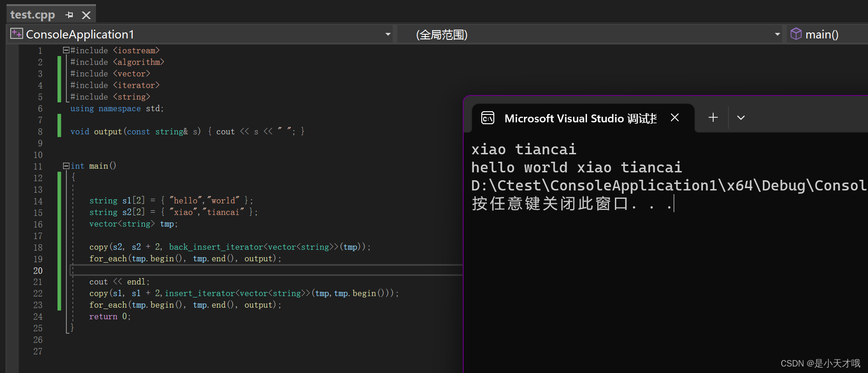Viewport: 868px width, 373px height.
Task: Click console output 'xiao tiancai' first line
Action: click(x=523, y=149)
